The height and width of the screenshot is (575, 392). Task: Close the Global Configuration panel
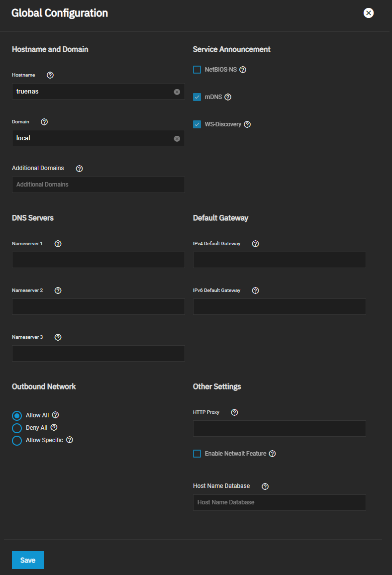tap(369, 13)
